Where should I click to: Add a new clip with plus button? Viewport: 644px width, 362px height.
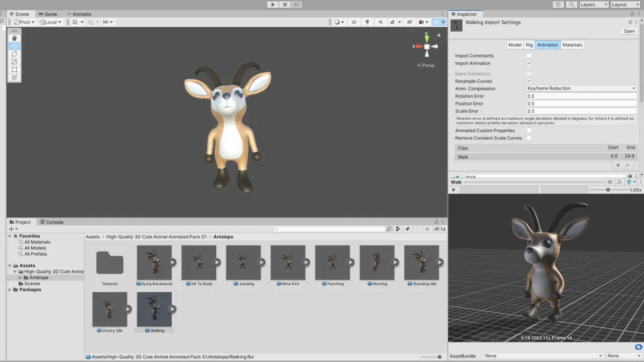point(618,165)
